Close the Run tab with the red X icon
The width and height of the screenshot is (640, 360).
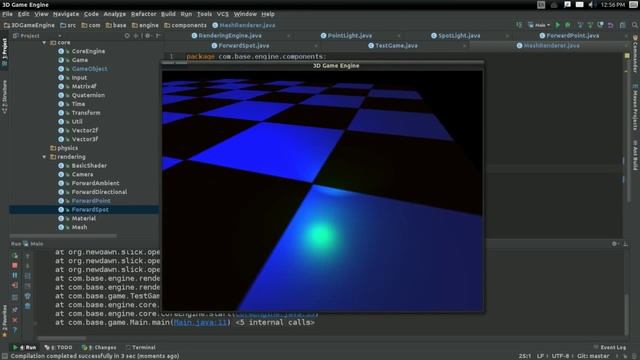pyautogui.click(x=15, y=320)
